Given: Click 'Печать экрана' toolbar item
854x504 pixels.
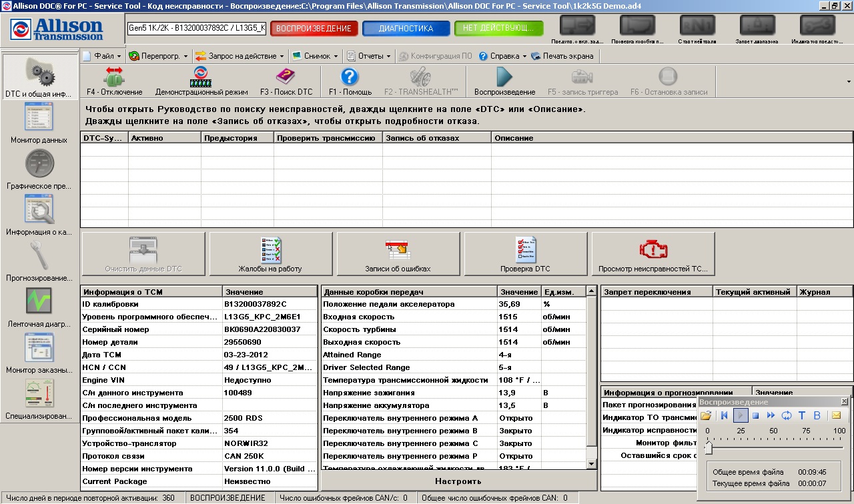Looking at the screenshot, I should tap(562, 56).
